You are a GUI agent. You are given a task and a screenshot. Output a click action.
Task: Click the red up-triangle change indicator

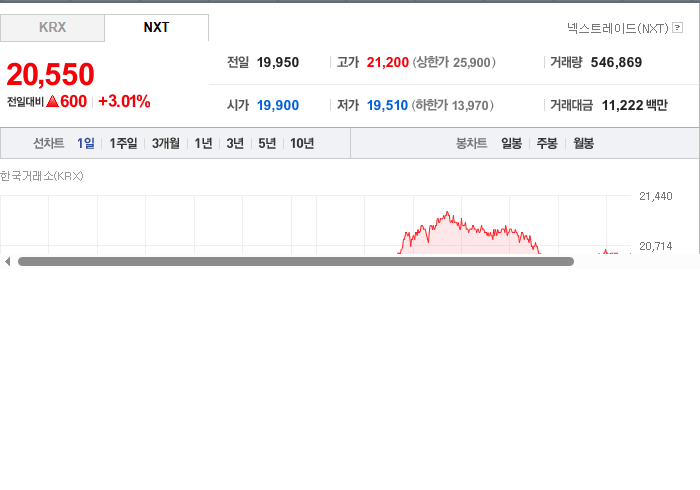tap(52, 101)
